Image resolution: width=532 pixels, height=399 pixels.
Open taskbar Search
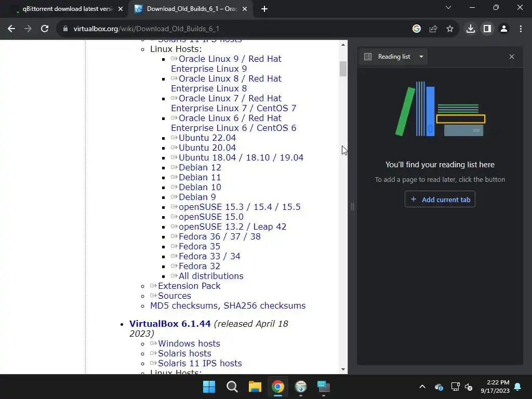232,387
